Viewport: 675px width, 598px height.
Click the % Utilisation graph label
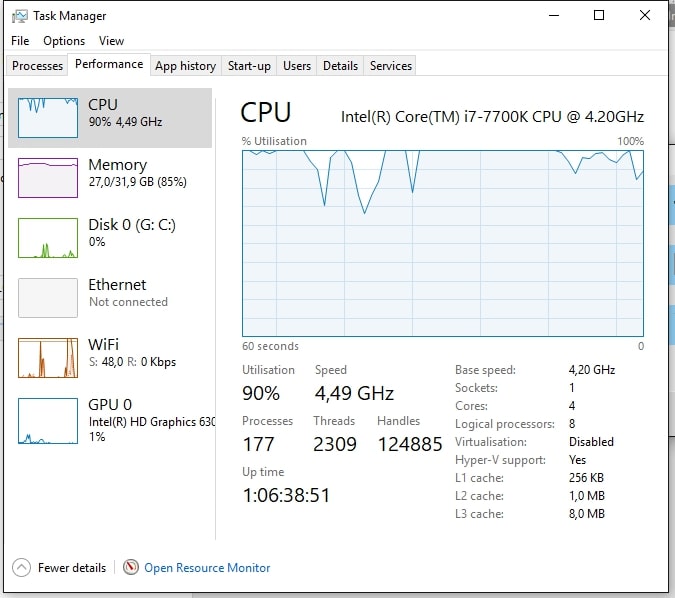(274, 141)
